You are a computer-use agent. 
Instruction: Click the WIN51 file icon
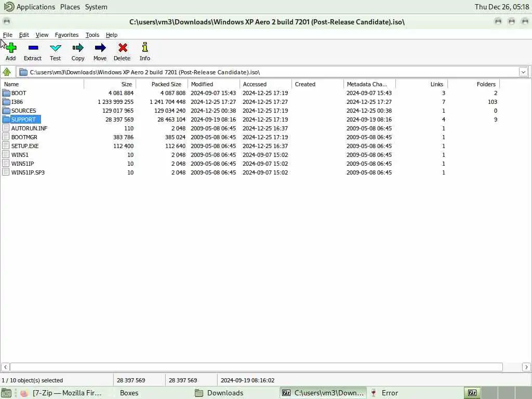pyautogui.click(x=6, y=154)
